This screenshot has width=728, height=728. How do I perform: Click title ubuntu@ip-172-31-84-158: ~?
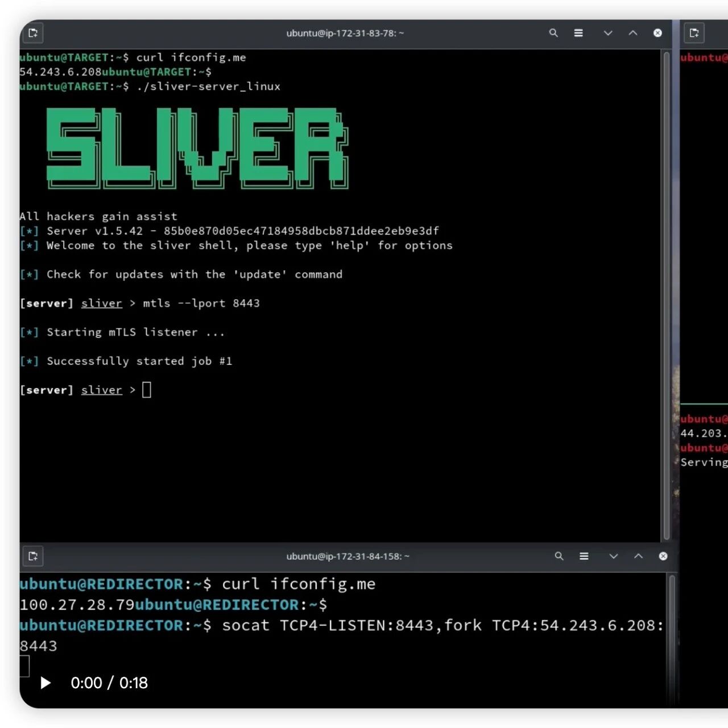click(x=348, y=556)
